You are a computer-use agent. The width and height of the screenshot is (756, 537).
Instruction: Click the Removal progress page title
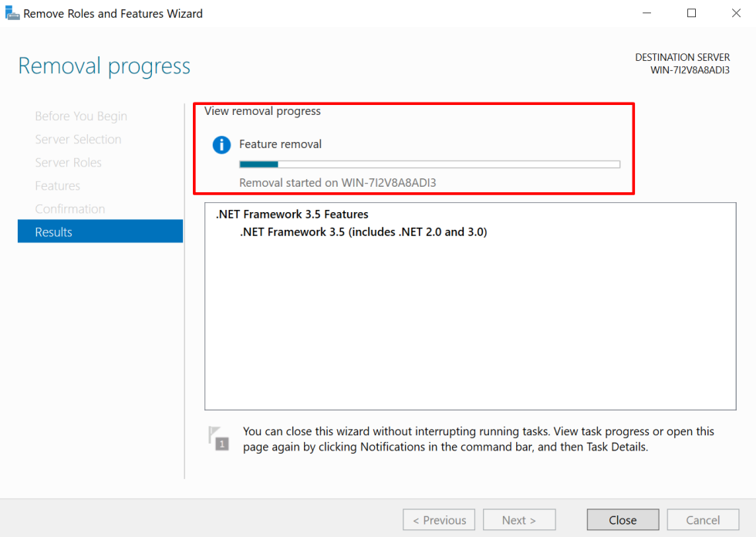coord(104,66)
